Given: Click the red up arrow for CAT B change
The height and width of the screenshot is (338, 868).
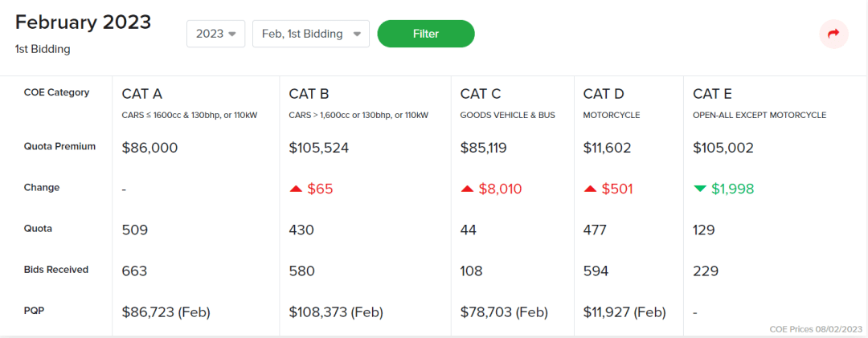Looking at the screenshot, I should (x=296, y=189).
